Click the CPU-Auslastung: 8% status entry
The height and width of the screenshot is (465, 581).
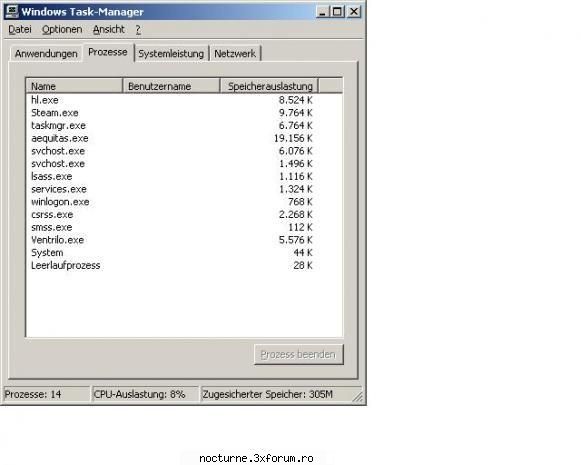tap(145, 394)
